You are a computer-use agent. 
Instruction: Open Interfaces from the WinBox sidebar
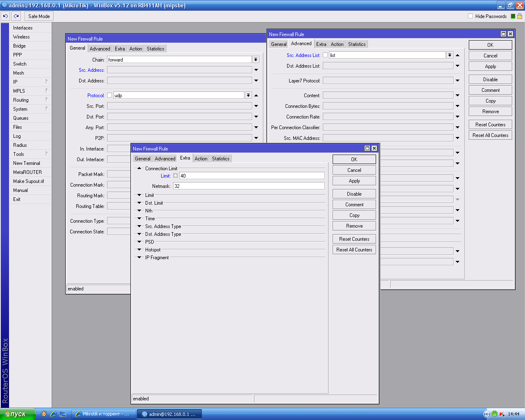[23, 28]
